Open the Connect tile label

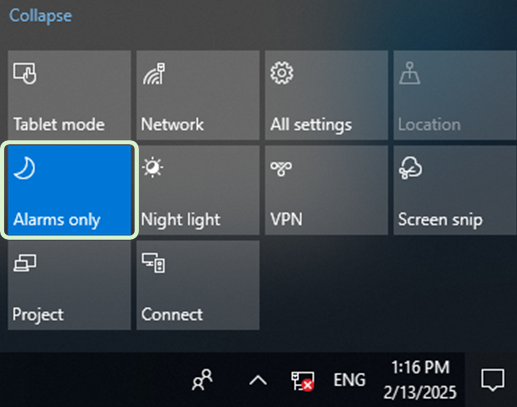tap(172, 314)
